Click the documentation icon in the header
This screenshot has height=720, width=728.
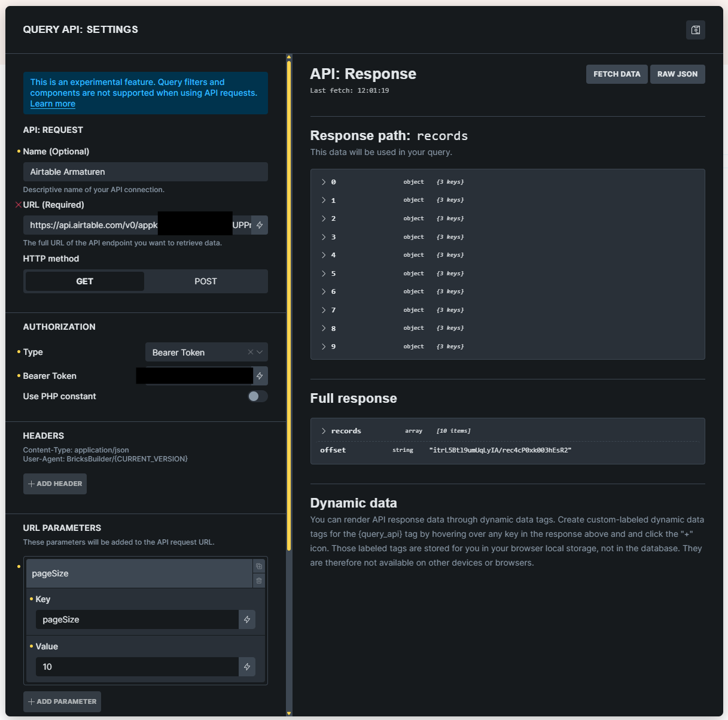coord(695,30)
